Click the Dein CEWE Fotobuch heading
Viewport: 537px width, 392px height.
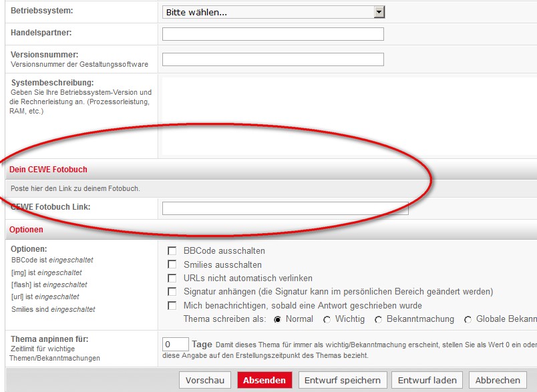click(48, 170)
